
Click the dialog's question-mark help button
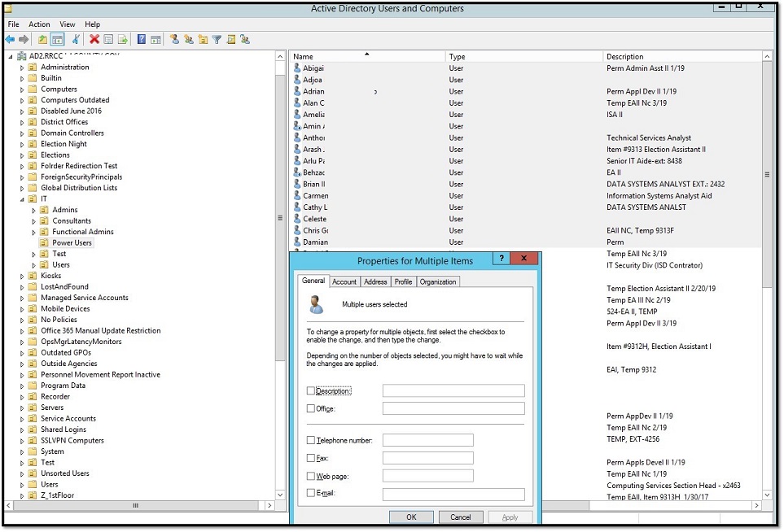click(501, 258)
